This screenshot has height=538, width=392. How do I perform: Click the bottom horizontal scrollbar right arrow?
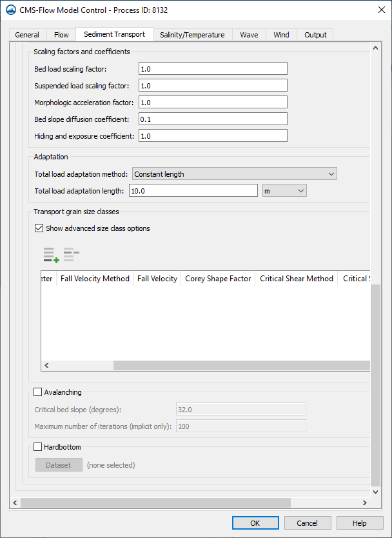(x=365, y=503)
